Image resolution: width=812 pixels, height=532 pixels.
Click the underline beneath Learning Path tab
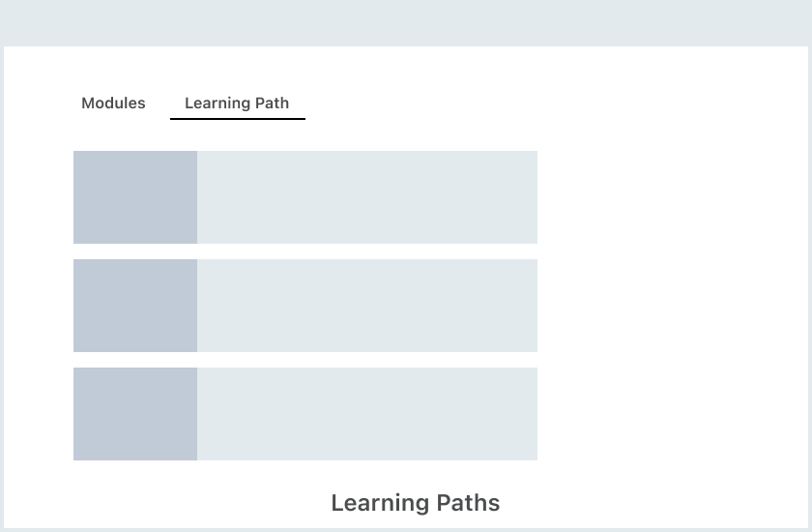click(x=238, y=118)
